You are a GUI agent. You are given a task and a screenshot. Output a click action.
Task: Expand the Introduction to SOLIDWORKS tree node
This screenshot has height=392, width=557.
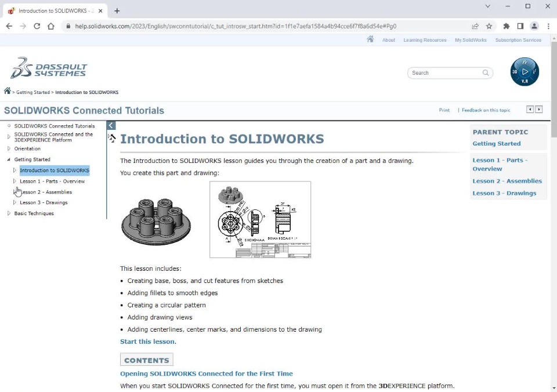point(15,170)
